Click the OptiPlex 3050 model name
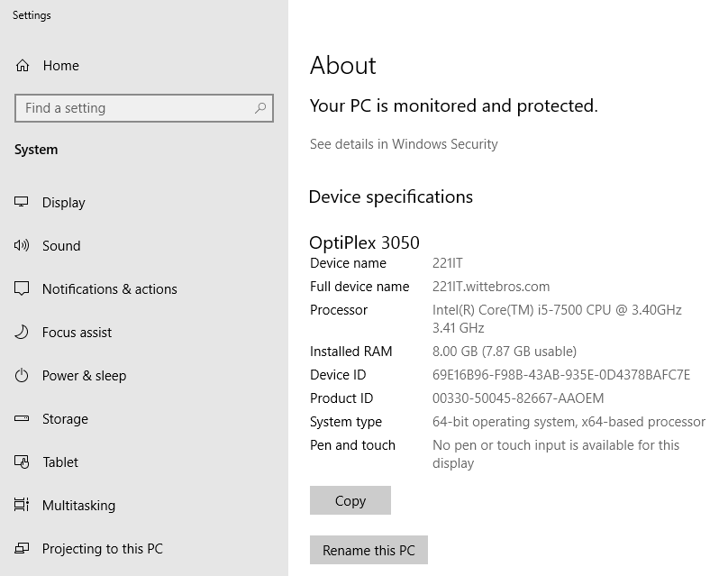This screenshot has height=576, width=728. click(x=365, y=242)
